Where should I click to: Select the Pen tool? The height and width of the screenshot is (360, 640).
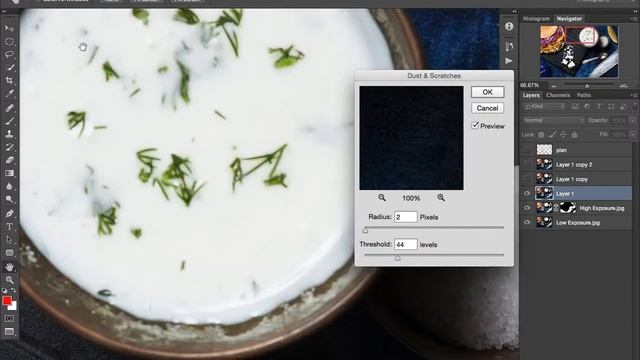coord(9,213)
